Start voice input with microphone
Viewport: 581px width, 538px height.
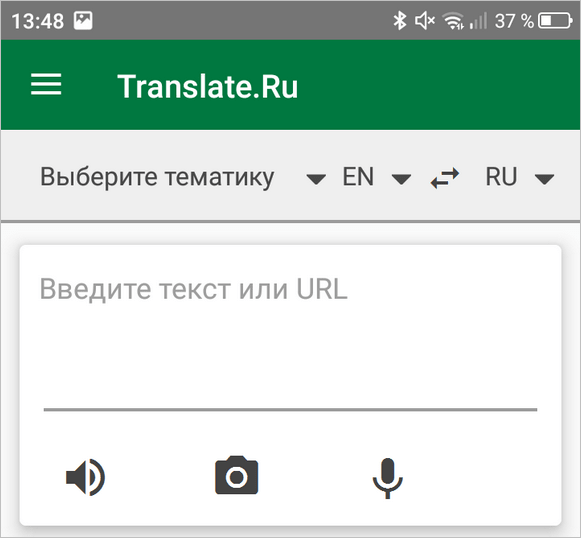click(x=388, y=478)
